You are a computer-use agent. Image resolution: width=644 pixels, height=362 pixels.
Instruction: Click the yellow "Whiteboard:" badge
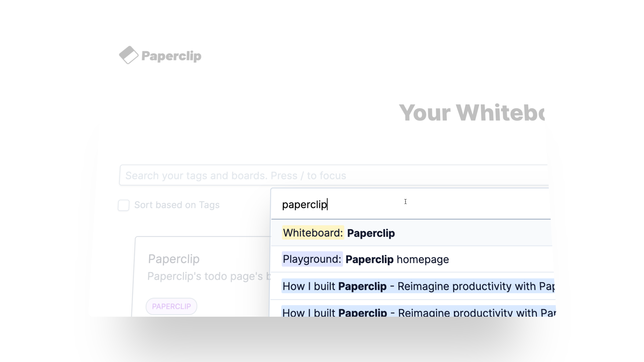[313, 233]
